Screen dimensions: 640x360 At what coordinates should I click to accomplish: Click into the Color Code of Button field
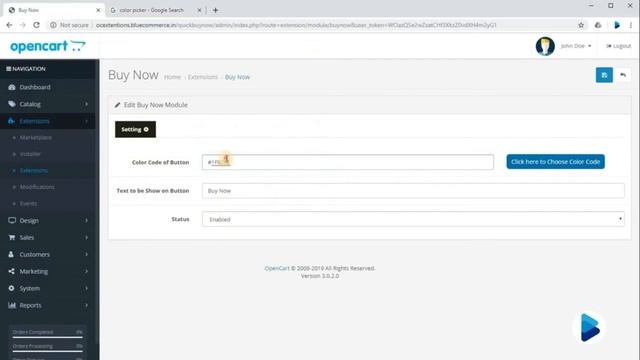point(348,162)
